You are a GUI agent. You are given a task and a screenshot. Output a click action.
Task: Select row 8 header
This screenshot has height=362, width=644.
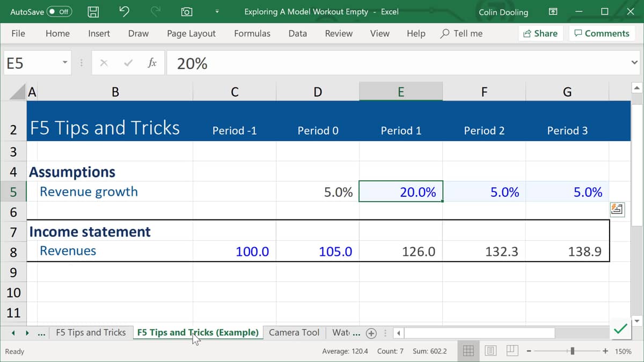coord(13,252)
